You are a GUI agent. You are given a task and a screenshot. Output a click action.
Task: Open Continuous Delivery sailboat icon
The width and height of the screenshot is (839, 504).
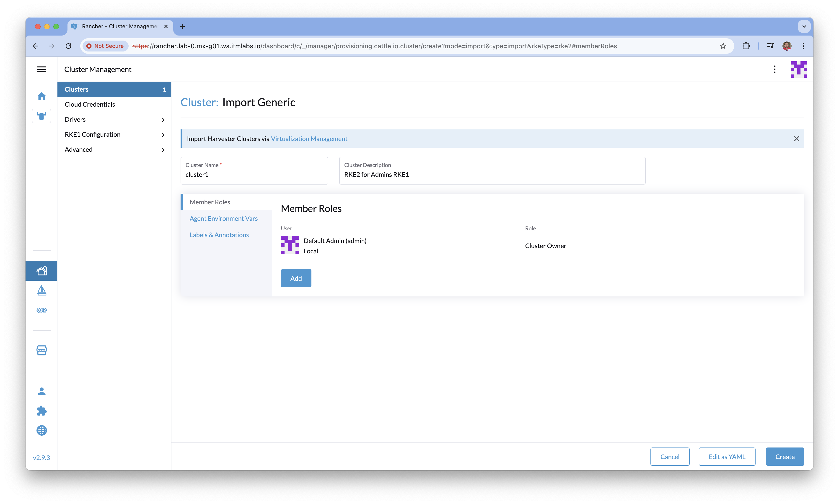(x=41, y=291)
